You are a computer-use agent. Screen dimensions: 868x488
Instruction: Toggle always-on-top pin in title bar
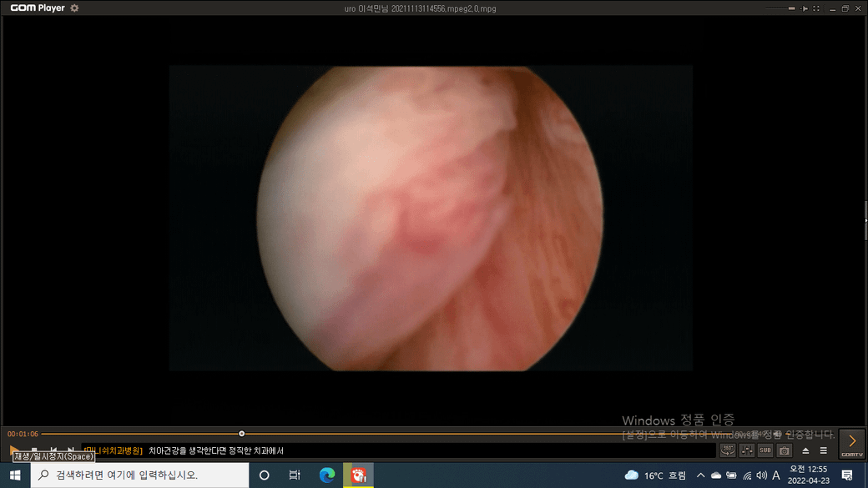(805, 8)
